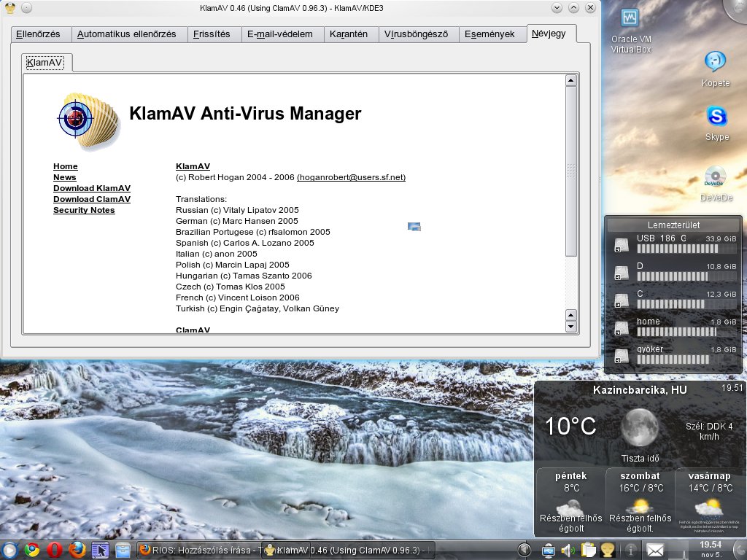The image size is (747, 560).
Task: Click the gyökér partition icon in Lemezterület
Action: (622, 356)
